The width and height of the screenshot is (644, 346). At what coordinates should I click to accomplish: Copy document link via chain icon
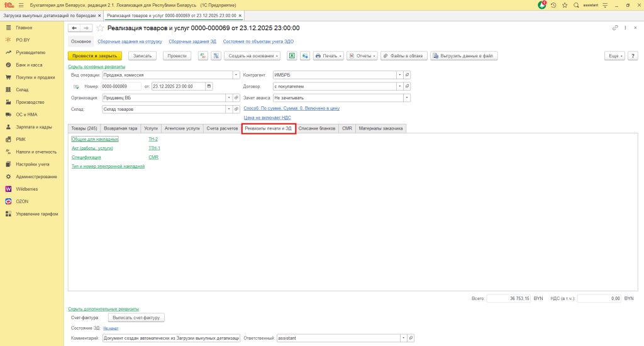(615, 28)
